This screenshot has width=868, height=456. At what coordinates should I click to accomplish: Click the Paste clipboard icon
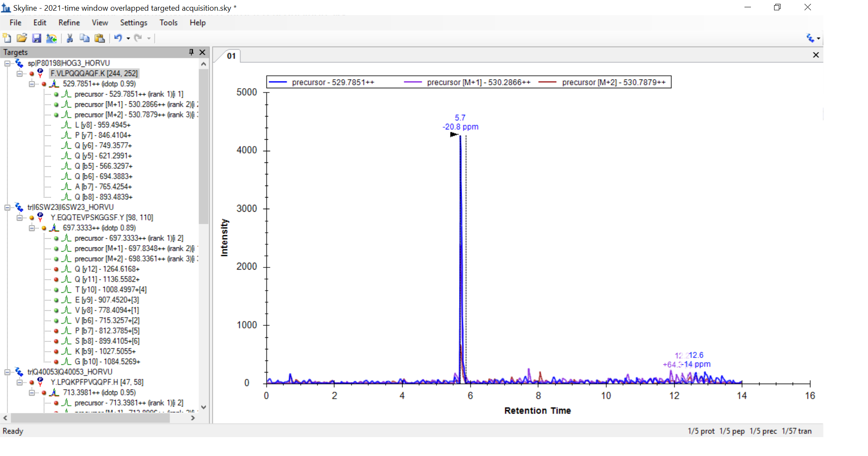[x=99, y=38]
